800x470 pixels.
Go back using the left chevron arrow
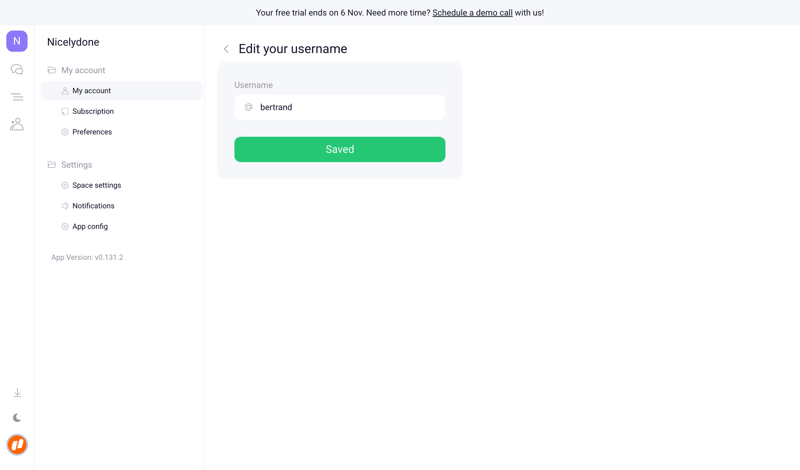pos(226,49)
